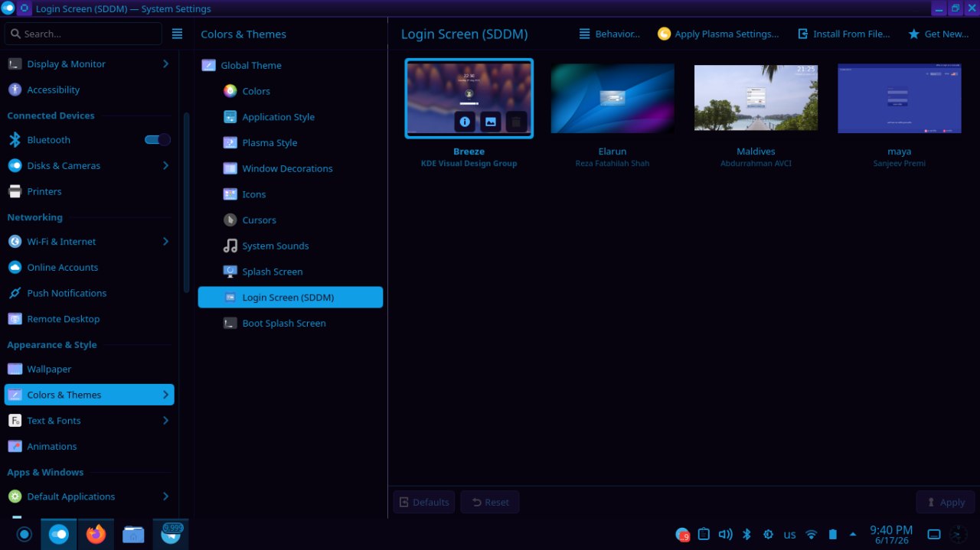
Task: Open the file manager from the taskbar
Action: pyautogui.click(x=133, y=534)
